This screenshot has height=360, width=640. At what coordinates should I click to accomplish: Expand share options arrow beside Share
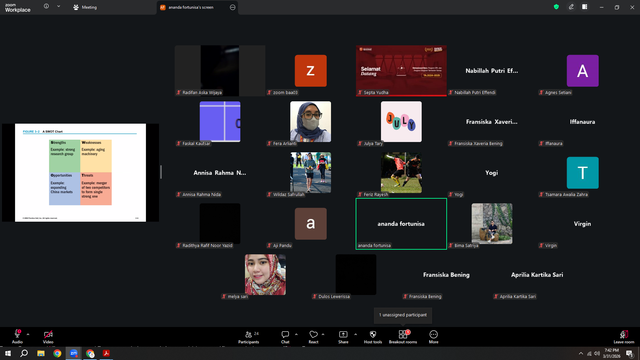coord(355,334)
